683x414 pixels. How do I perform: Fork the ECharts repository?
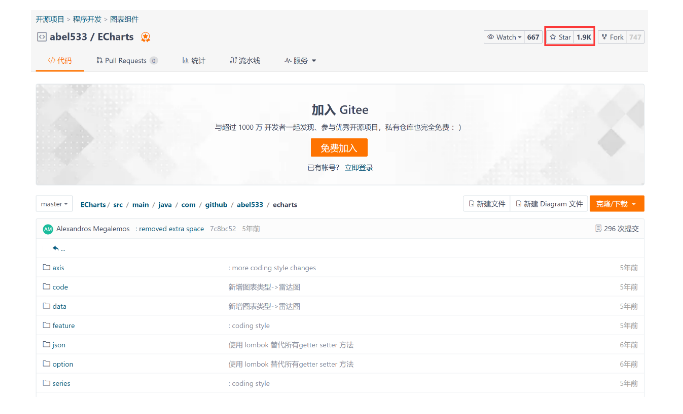coord(612,37)
